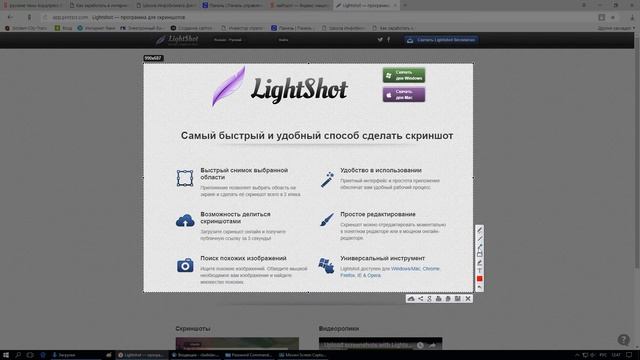Click the browser back arrow
This screenshot has width=640, height=360.
tap(10, 17)
